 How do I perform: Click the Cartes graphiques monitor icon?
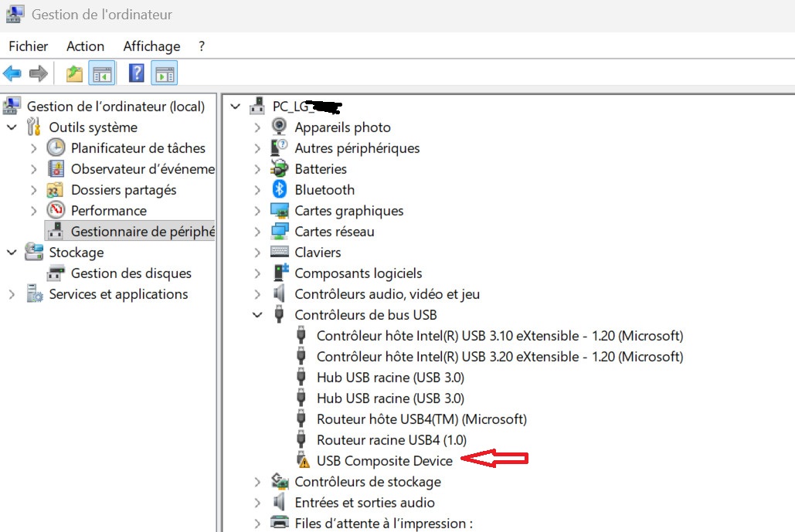coord(280,210)
